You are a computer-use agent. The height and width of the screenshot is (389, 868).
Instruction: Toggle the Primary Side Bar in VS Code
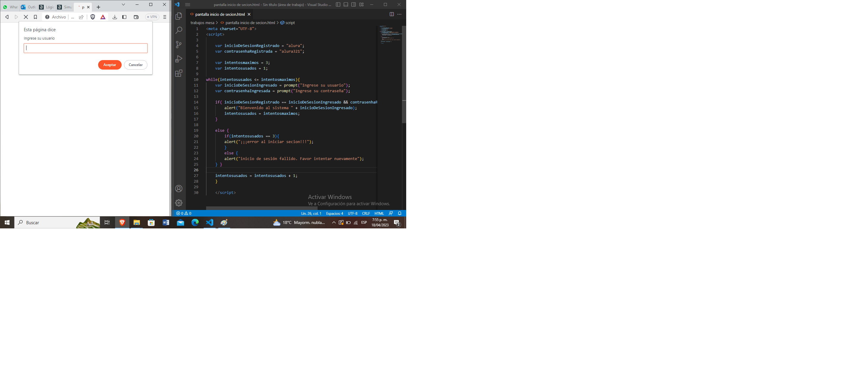point(338,5)
